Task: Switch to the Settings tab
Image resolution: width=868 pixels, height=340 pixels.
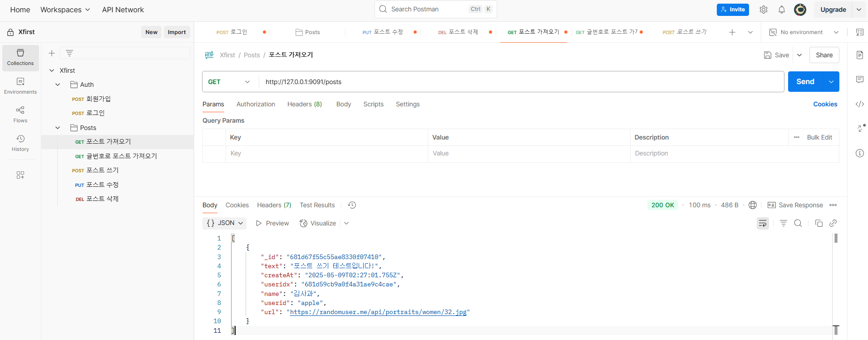Action: pyautogui.click(x=408, y=104)
